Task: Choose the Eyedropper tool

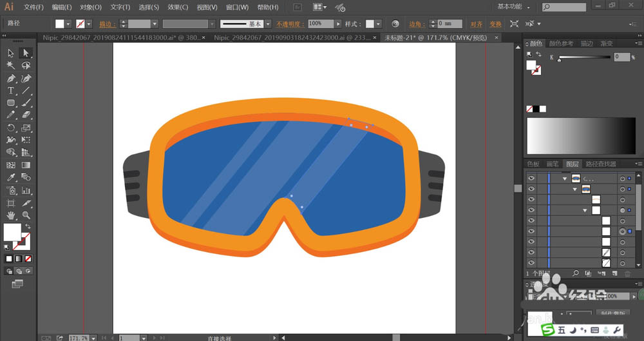Action: (11, 177)
